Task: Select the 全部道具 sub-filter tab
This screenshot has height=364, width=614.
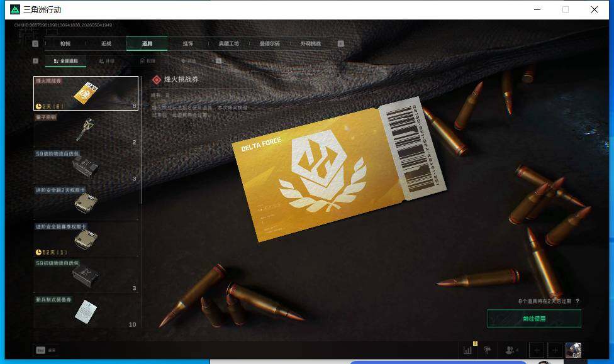Action: tap(66, 61)
